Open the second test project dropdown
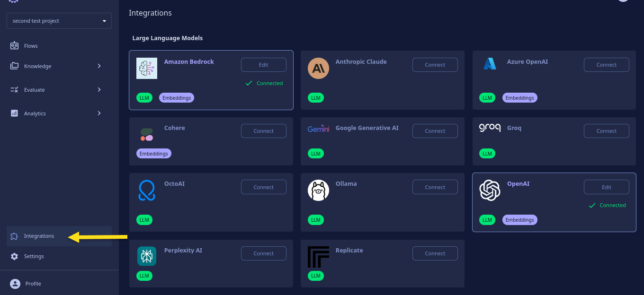Viewport: 644px width, 295px height. tap(59, 21)
